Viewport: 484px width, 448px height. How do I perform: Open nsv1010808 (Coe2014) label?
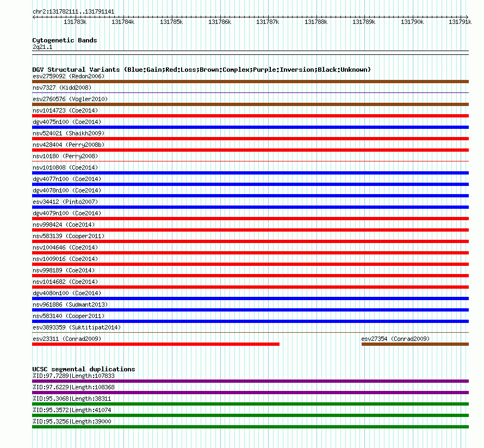65,167
